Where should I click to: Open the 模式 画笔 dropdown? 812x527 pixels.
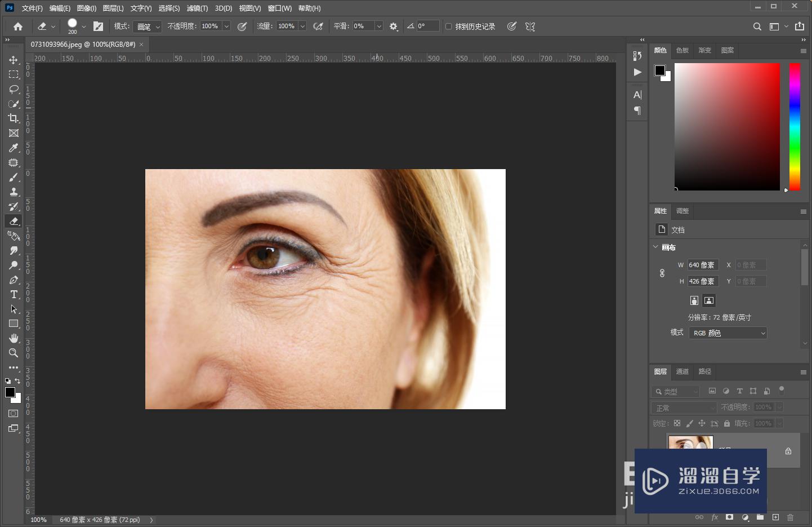(148, 26)
